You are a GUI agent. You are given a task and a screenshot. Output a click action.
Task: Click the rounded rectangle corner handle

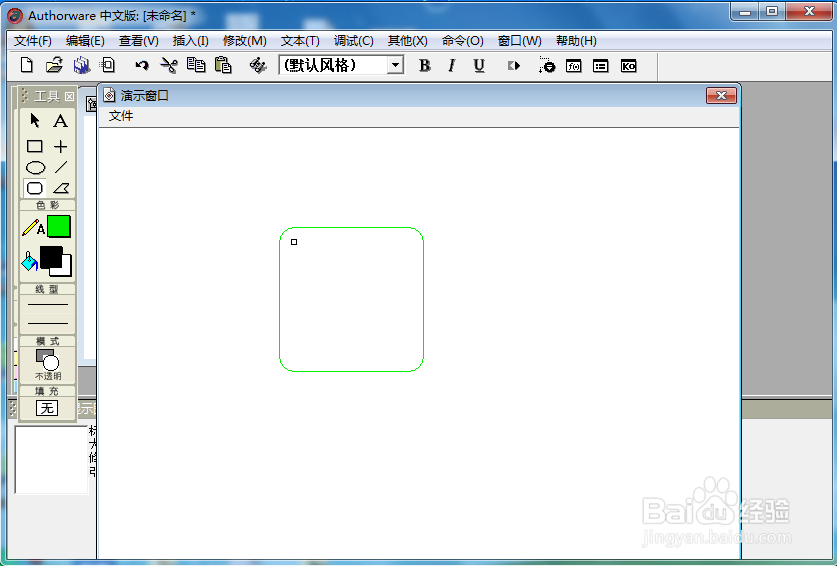pos(294,242)
